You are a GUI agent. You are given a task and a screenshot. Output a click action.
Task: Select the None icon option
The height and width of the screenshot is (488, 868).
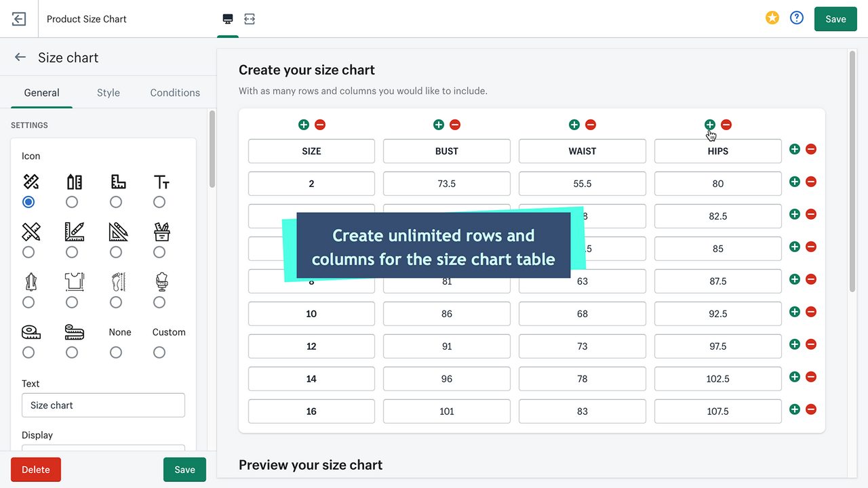point(115,352)
